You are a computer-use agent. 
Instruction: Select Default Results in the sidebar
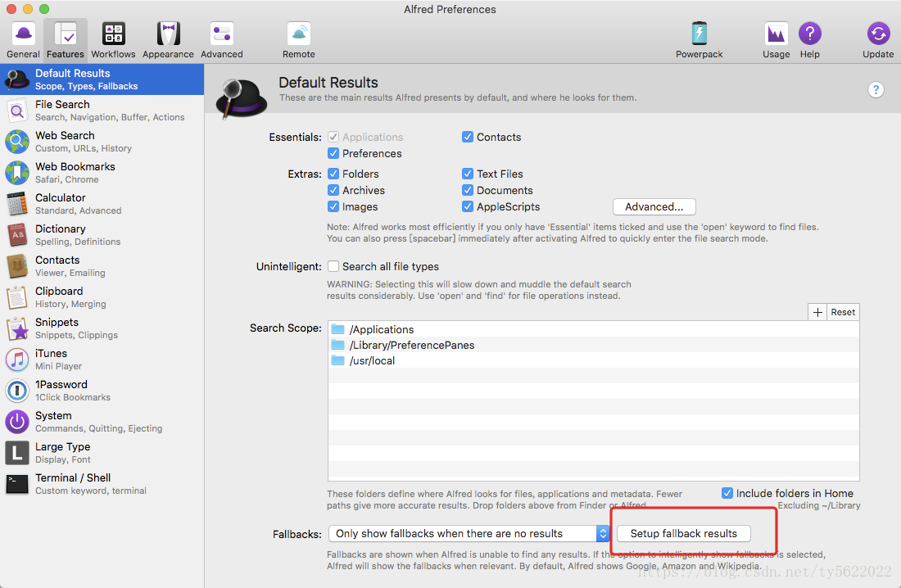click(x=102, y=79)
